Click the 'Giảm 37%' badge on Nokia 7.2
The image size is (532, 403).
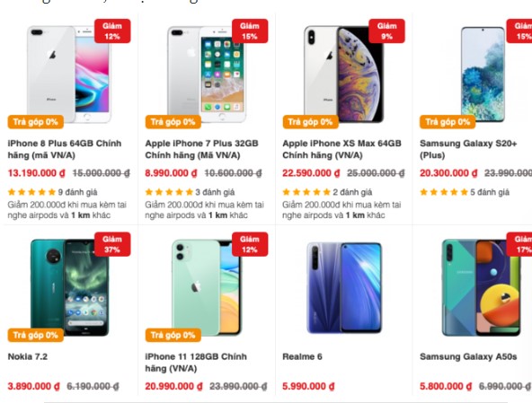(112, 244)
